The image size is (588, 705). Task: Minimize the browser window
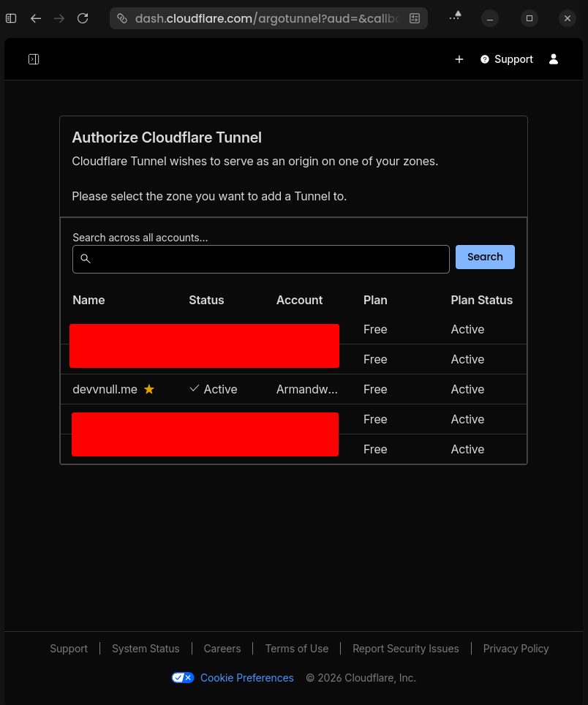pos(490,18)
